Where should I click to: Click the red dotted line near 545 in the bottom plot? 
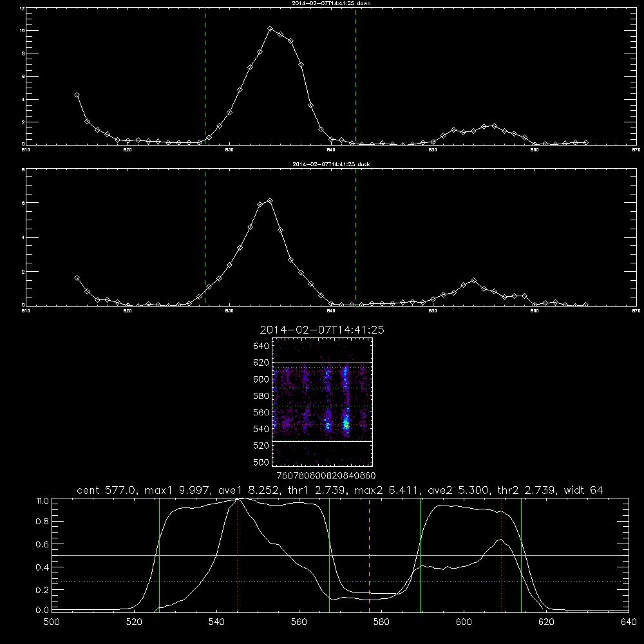point(238,555)
